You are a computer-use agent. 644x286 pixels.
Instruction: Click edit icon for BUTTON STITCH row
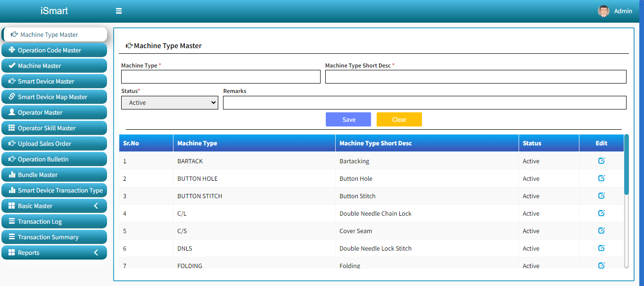[601, 196]
